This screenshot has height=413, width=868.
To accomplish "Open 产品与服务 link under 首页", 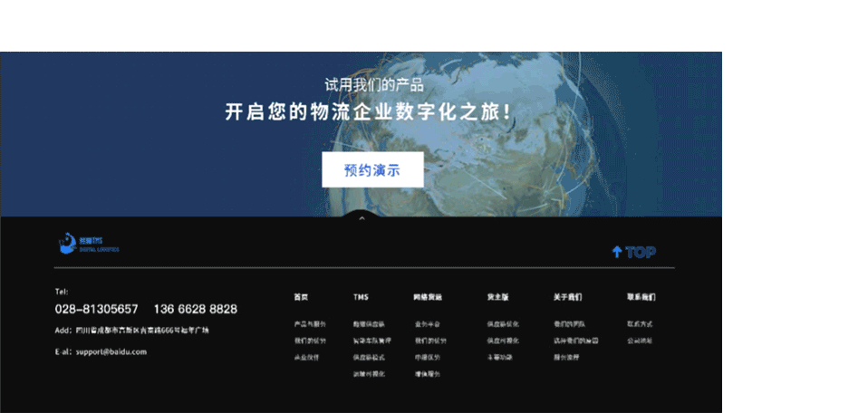I will [x=310, y=324].
